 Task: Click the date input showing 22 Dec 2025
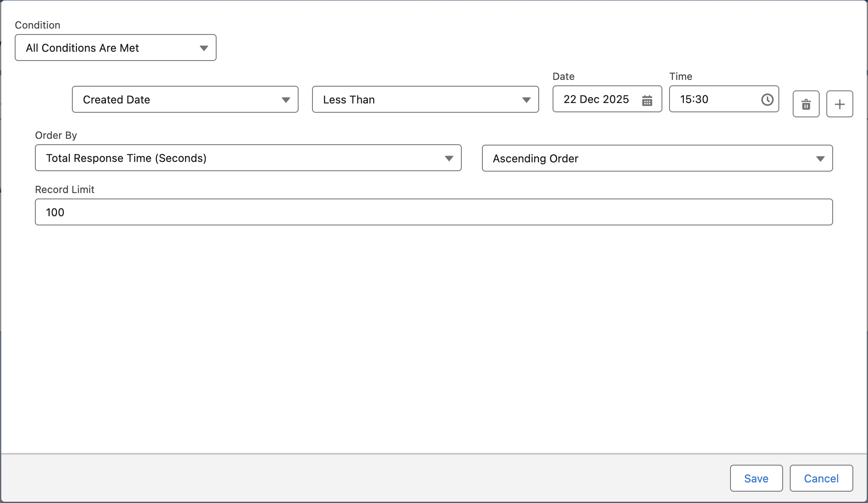point(596,99)
